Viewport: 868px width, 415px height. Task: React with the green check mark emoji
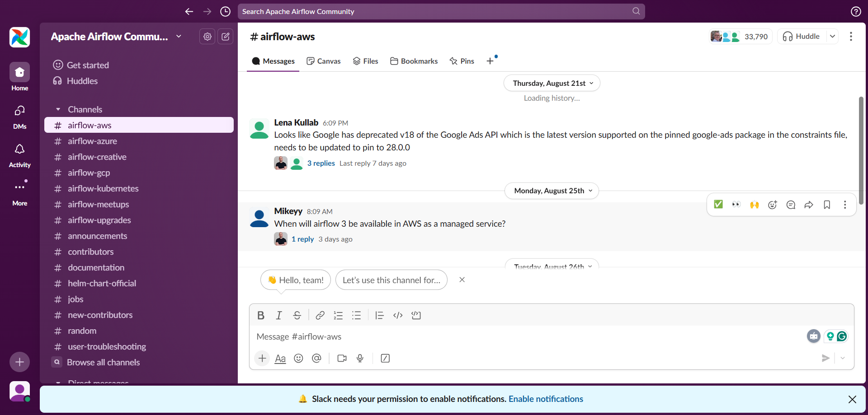[718, 205]
